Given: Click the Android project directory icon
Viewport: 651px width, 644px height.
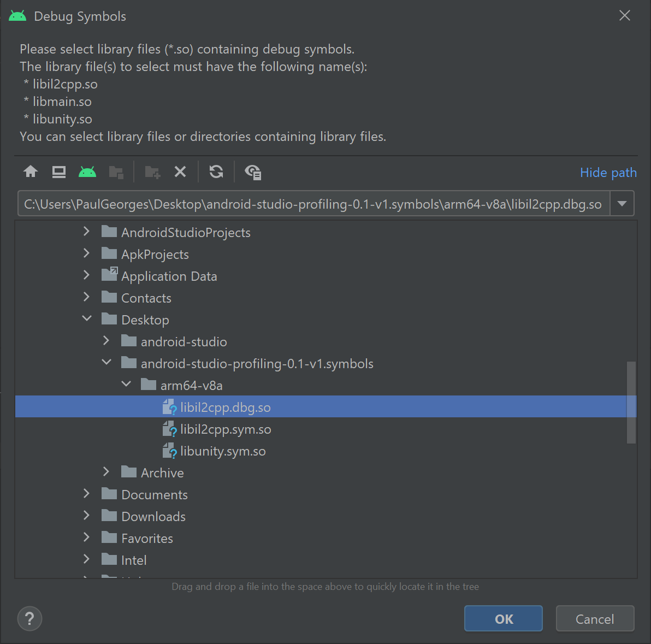Looking at the screenshot, I should tap(87, 172).
